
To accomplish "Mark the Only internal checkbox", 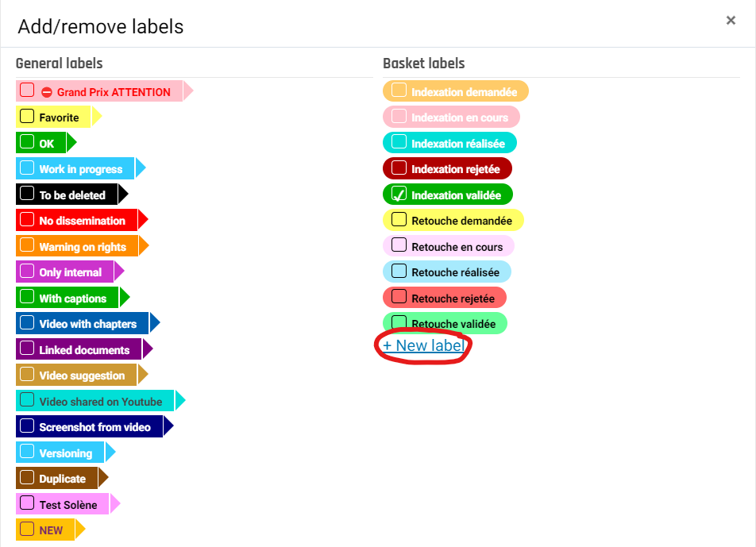I will pos(27,272).
